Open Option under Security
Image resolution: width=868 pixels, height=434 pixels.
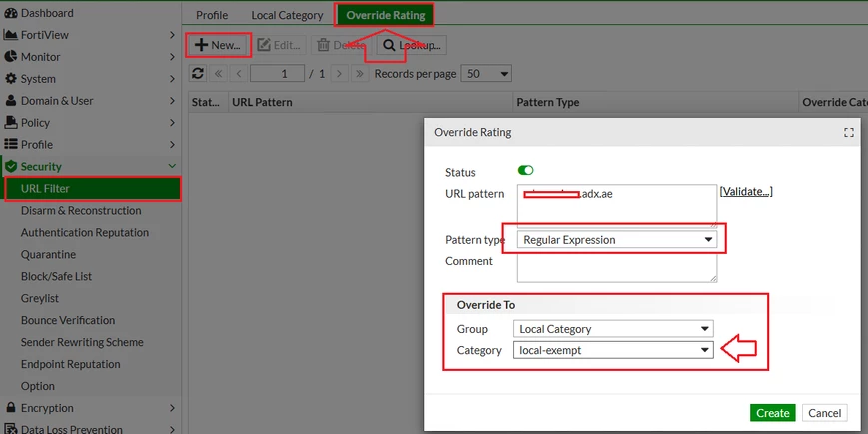click(x=38, y=386)
